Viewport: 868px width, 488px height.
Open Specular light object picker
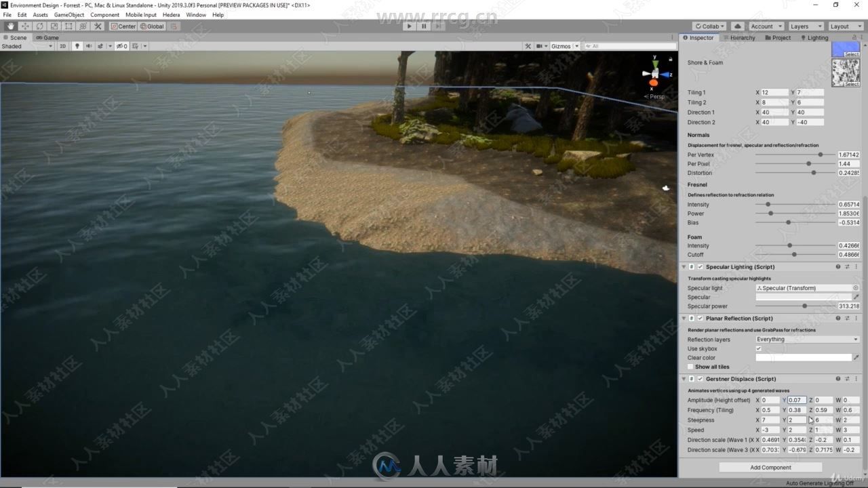pos(856,288)
